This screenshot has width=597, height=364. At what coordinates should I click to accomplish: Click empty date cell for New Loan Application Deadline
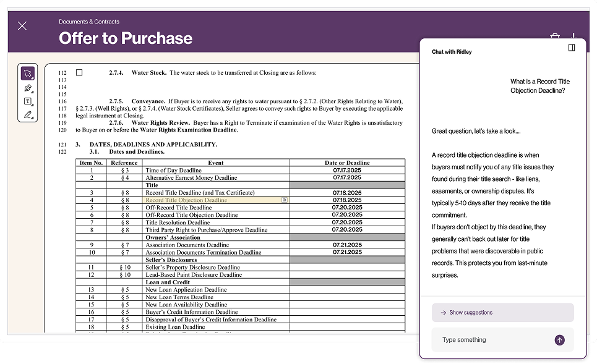click(x=347, y=290)
